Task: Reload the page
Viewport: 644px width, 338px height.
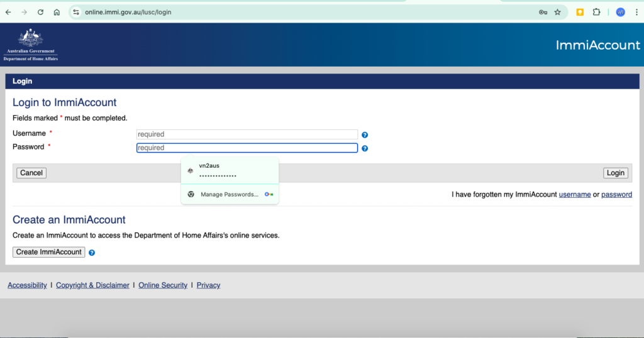Action: [x=41, y=12]
